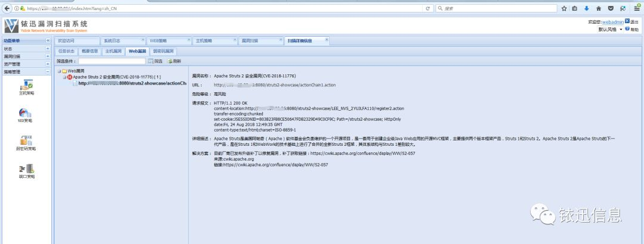The height and width of the screenshot is (244, 644).
Task: Open the 概要信息 sub-tab
Action: [89, 51]
